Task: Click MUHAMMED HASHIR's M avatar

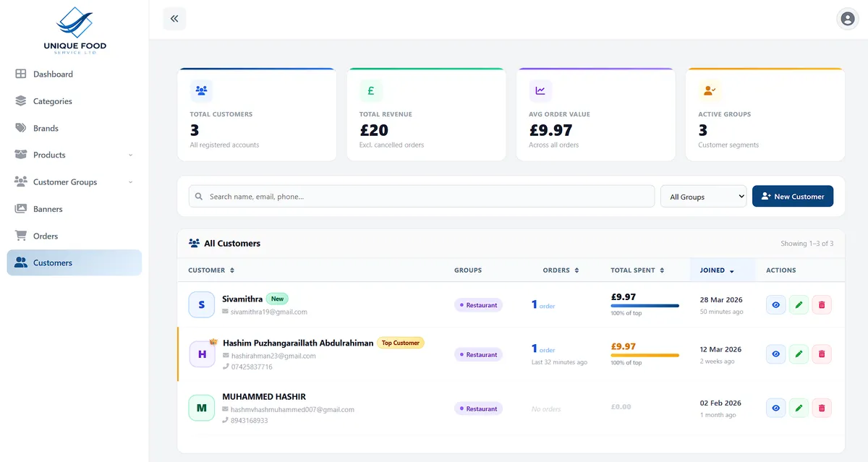Action: click(201, 408)
